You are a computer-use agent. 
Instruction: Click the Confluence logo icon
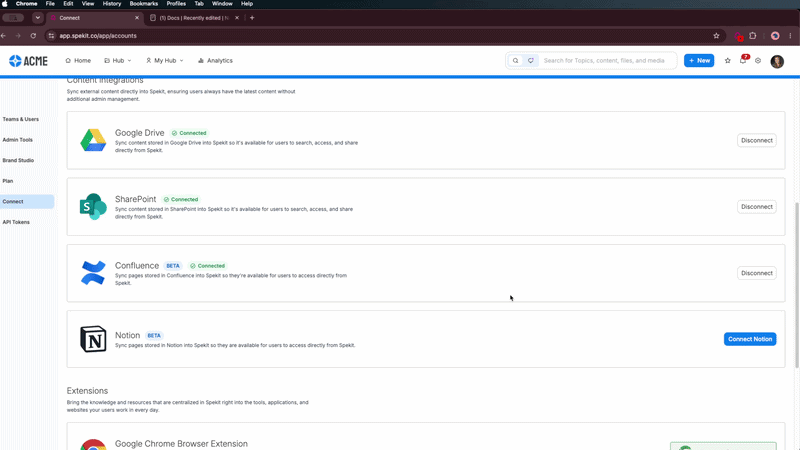coord(93,273)
